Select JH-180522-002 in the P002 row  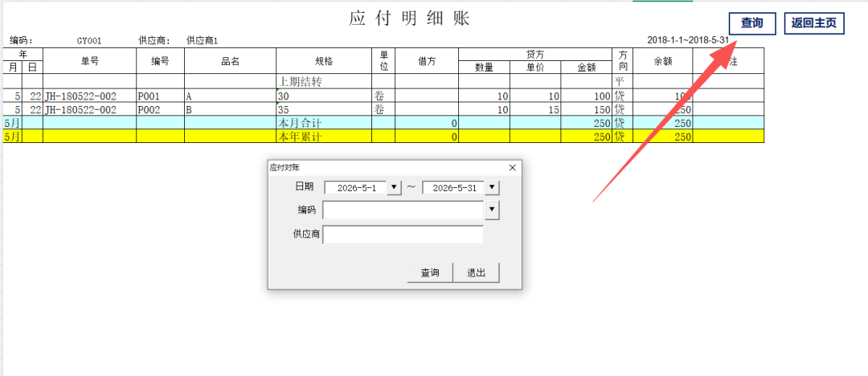coord(90,109)
